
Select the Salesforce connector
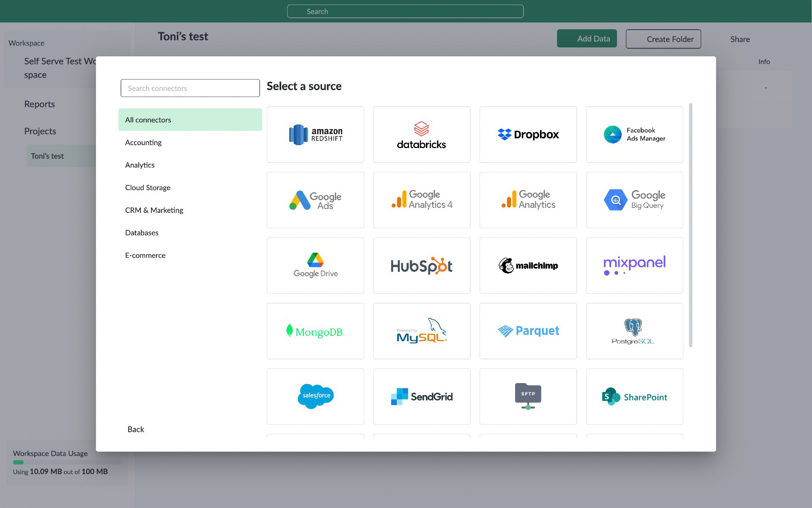[315, 396]
